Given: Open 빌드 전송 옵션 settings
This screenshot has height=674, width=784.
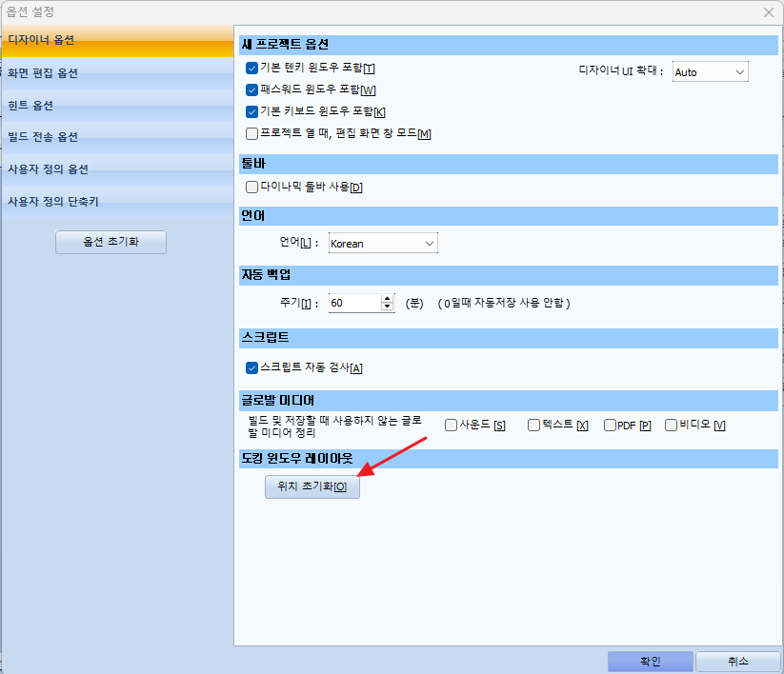Looking at the screenshot, I should click(x=116, y=137).
